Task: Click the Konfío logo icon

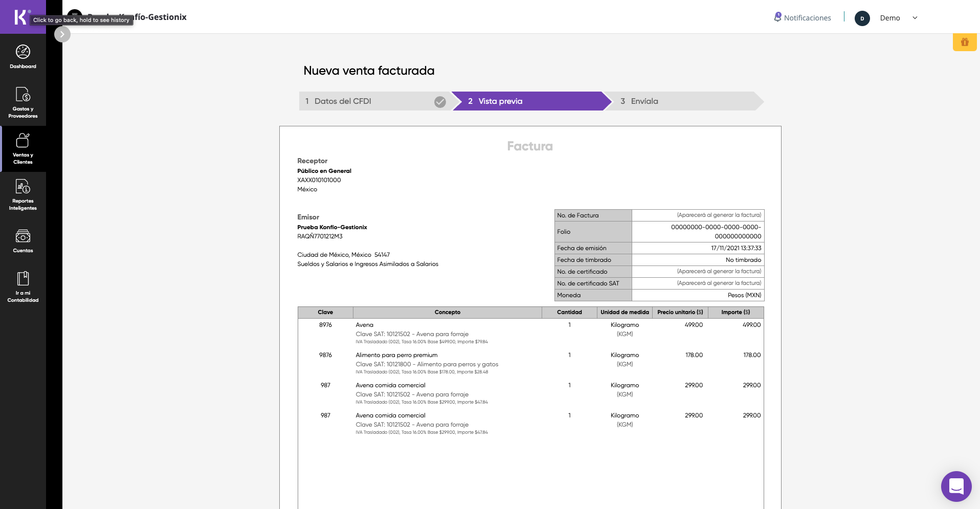Action: pyautogui.click(x=20, y=17)
